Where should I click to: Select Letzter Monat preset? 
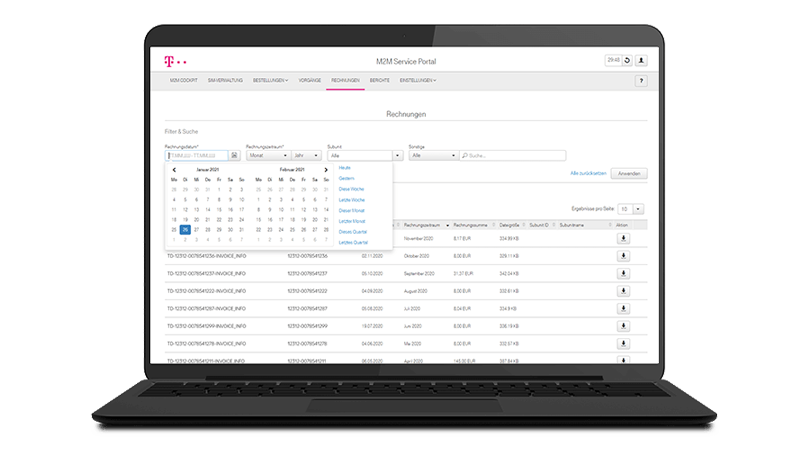click(352, 221)
